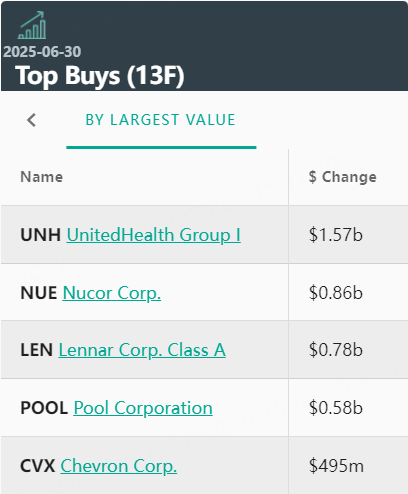
Task: Click the 2025-06-30 date label
Action: pyautogui.click(x=42, y=52)
